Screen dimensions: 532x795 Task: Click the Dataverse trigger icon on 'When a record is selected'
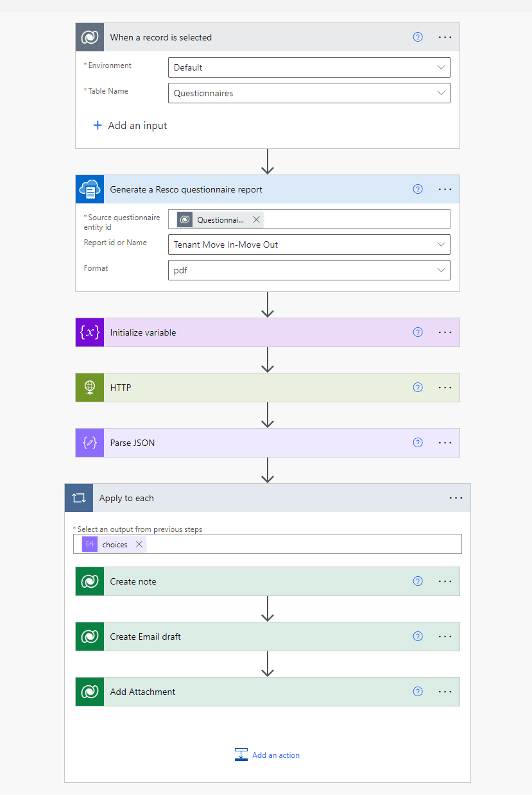pos(89,37)
